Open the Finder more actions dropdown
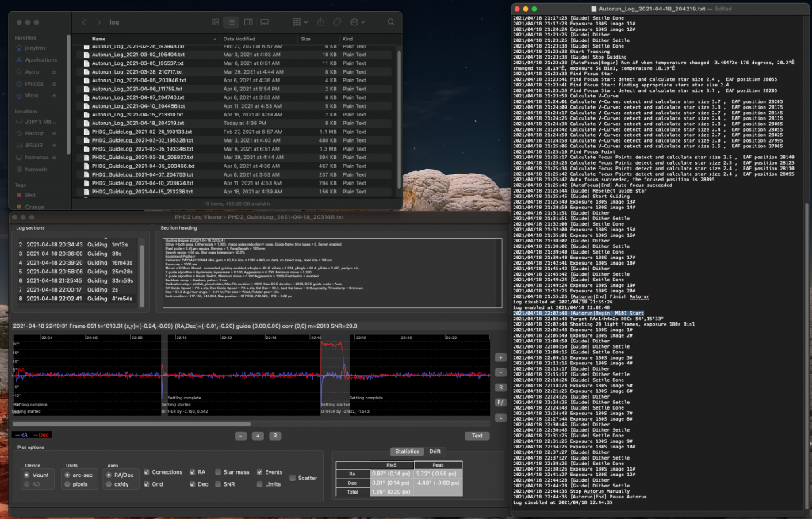 click(358, 22)
